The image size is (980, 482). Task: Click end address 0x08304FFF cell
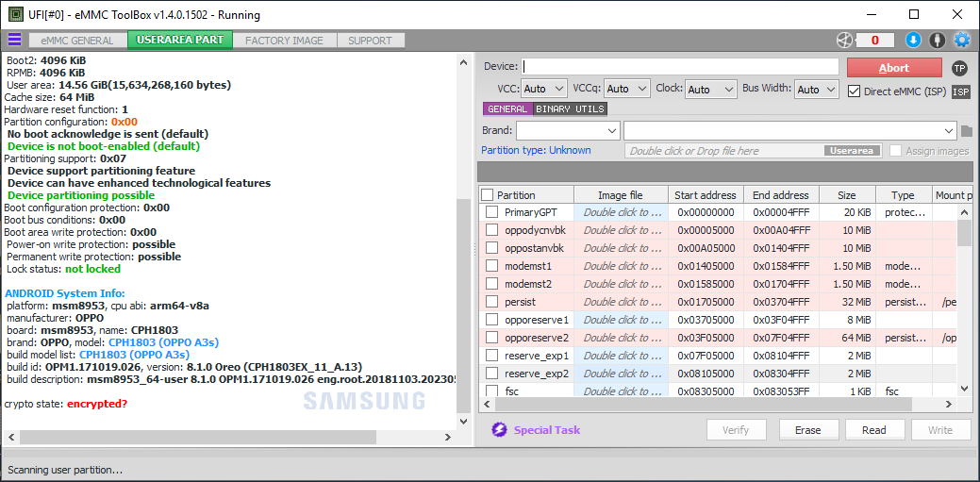point(781,374)
